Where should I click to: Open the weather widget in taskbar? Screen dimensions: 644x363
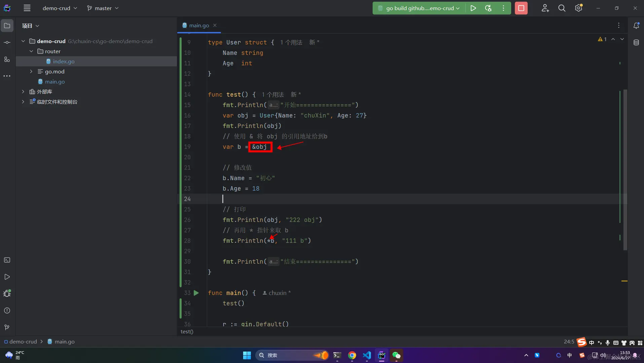[x=15, y=355]
